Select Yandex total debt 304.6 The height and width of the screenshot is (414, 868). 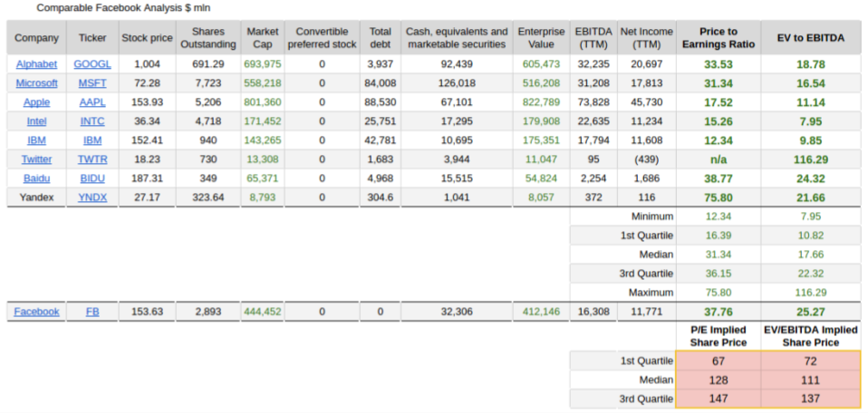click(x=381, y=197)
